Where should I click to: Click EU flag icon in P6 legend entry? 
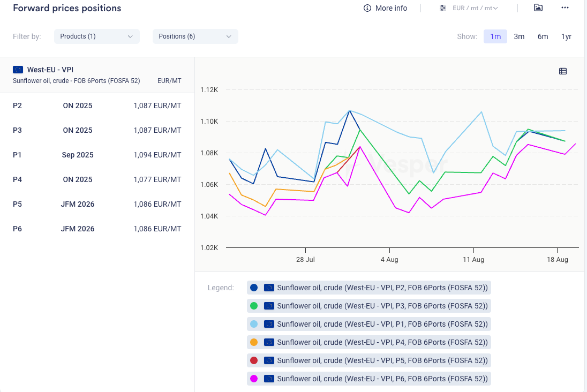[269, 379]
